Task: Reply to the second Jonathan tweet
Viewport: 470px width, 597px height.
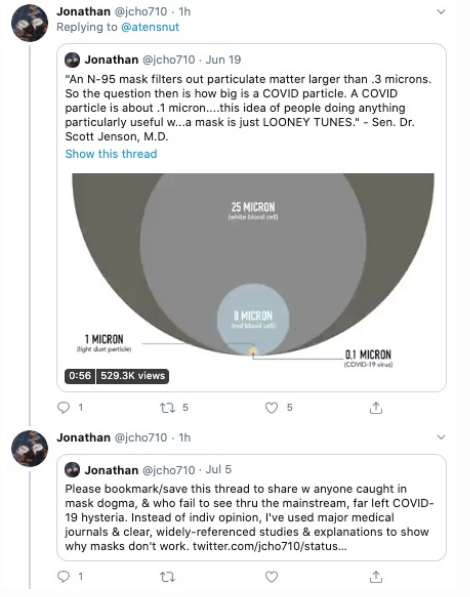Action: coord(63,577)
